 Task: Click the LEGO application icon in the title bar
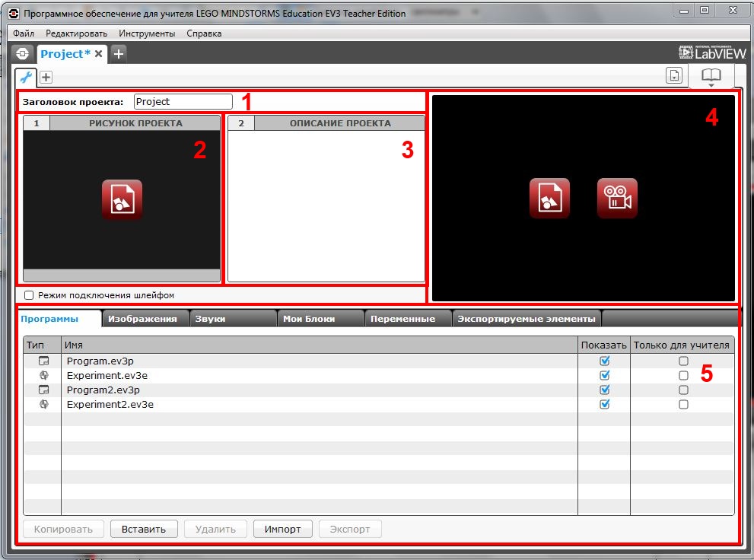point(13,14)
